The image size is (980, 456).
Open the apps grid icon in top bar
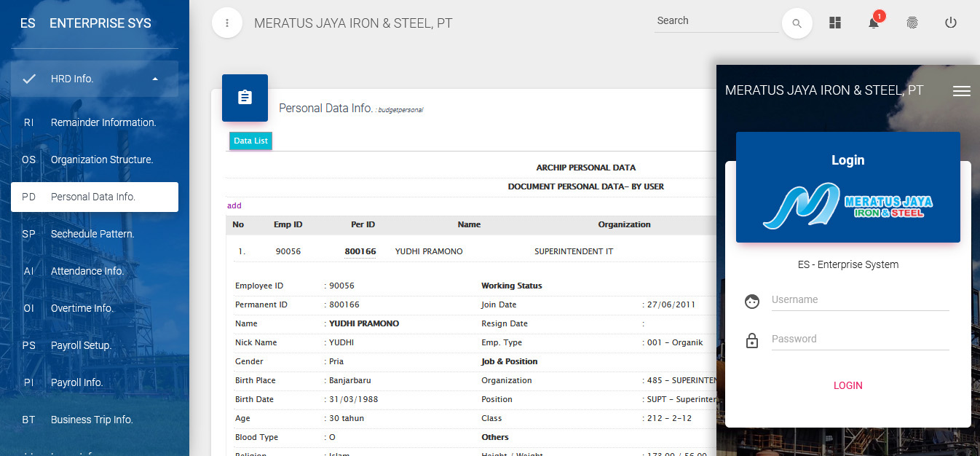point(834,23)
